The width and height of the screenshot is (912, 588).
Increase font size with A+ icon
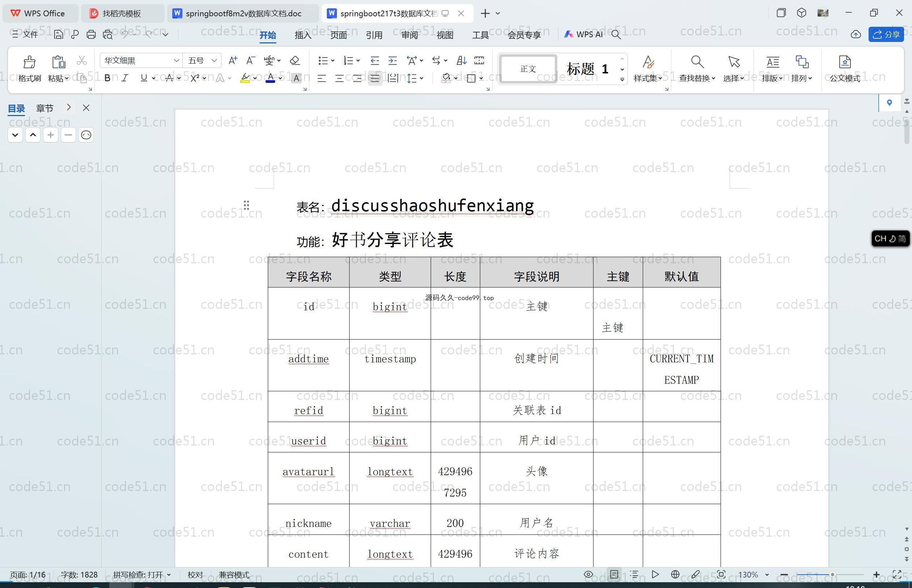(x=233, y=60)
